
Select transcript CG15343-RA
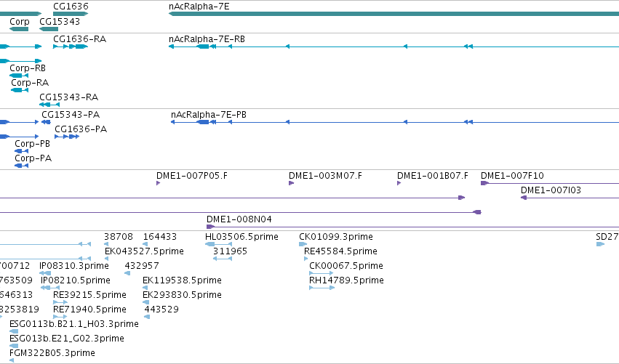[68, 97]
